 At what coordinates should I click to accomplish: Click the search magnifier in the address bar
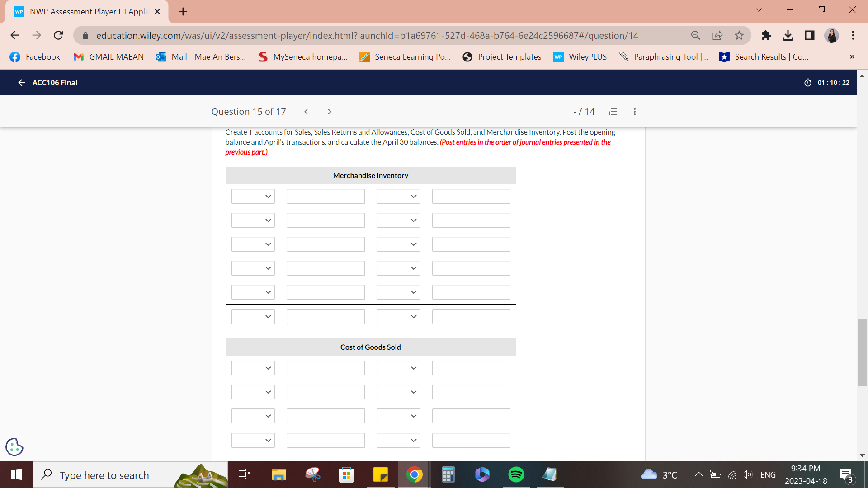(x=695, y=35)
